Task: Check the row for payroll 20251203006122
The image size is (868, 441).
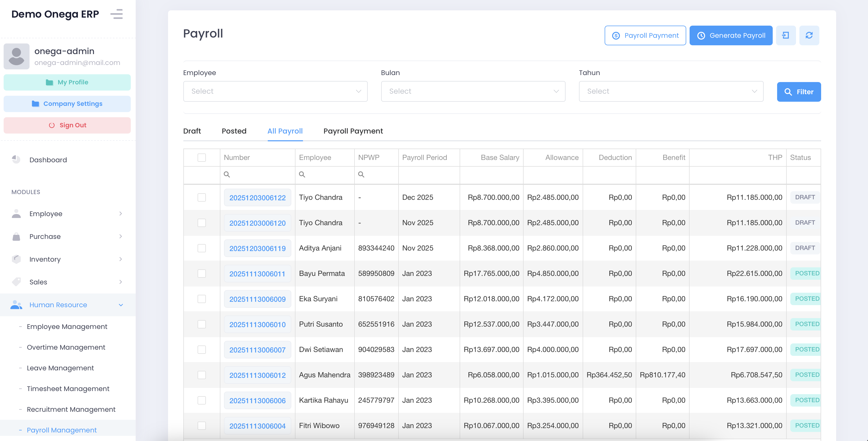Action: [201, 197]
